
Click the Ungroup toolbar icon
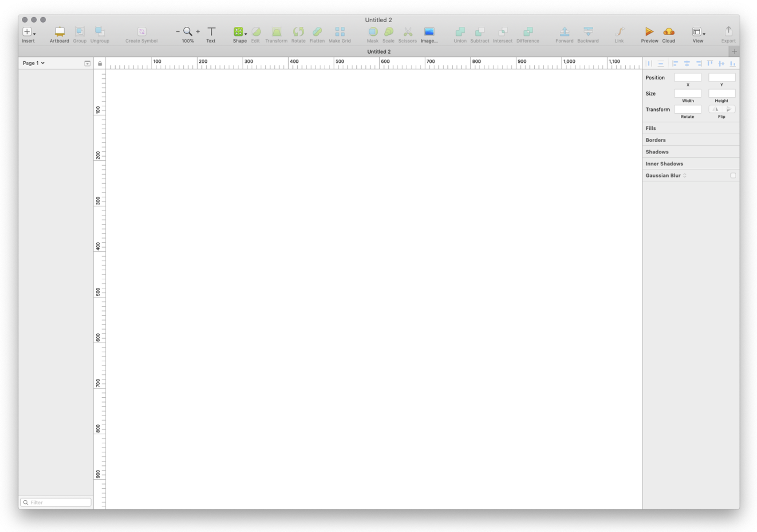100,32
